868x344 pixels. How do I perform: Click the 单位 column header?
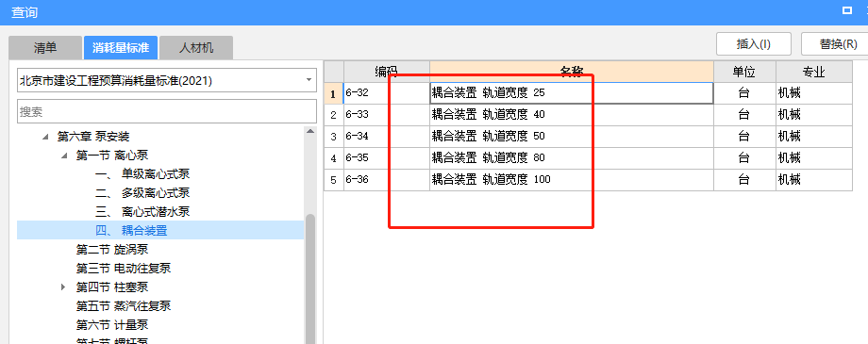[744, 72]
